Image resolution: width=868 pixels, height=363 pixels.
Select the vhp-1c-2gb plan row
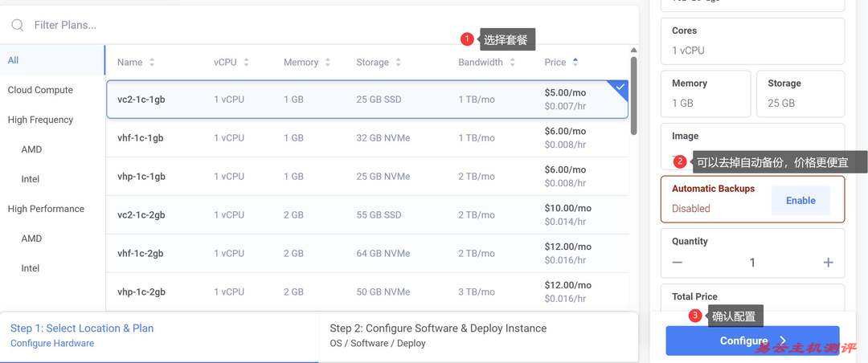pos(366,292)
